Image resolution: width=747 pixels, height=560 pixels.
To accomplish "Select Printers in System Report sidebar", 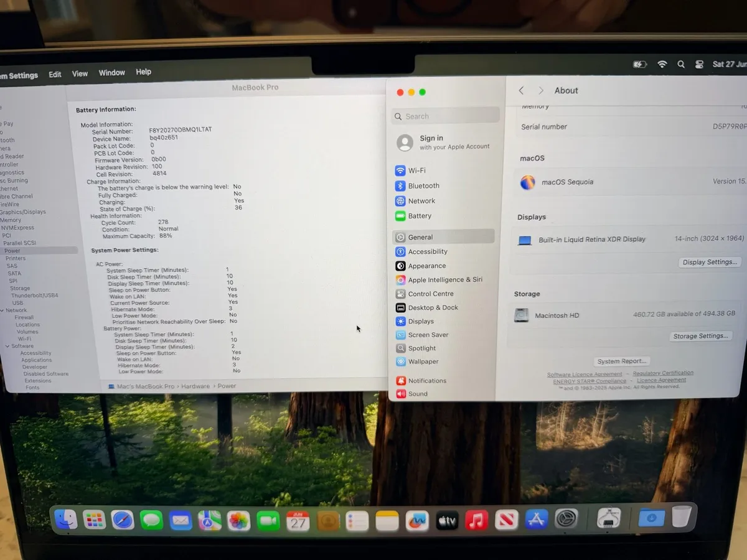I will 16,258.
